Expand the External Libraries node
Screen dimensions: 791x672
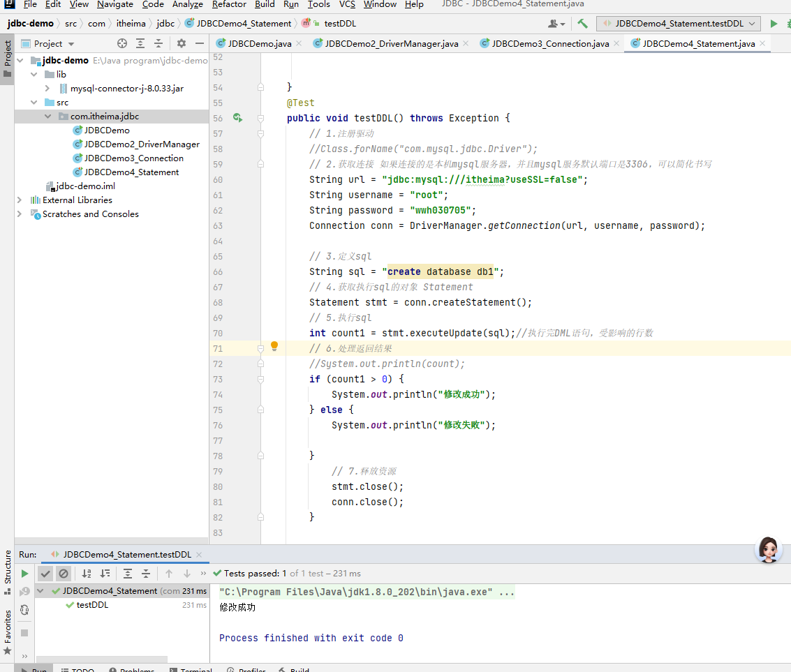tap(20, 200)
